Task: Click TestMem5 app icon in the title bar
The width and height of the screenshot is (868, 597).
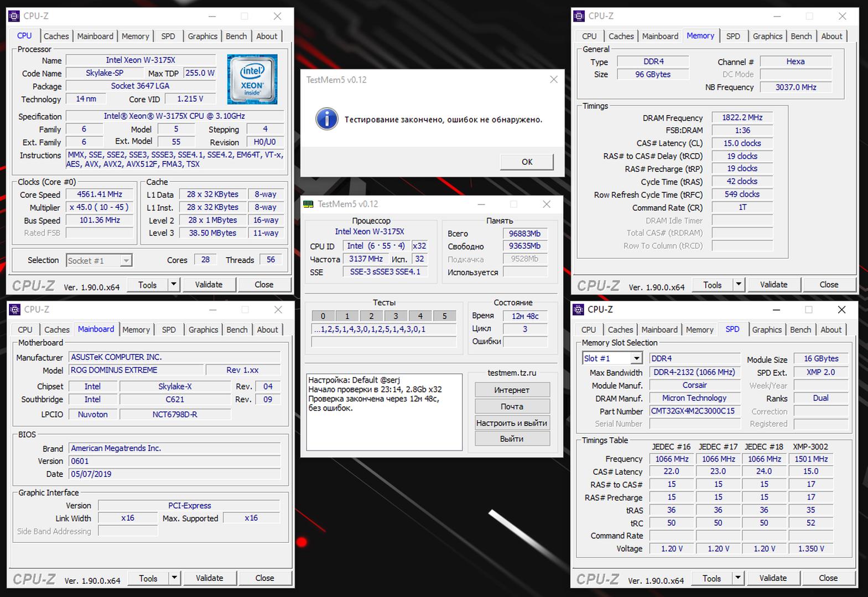Action: [x=309, y=204]
